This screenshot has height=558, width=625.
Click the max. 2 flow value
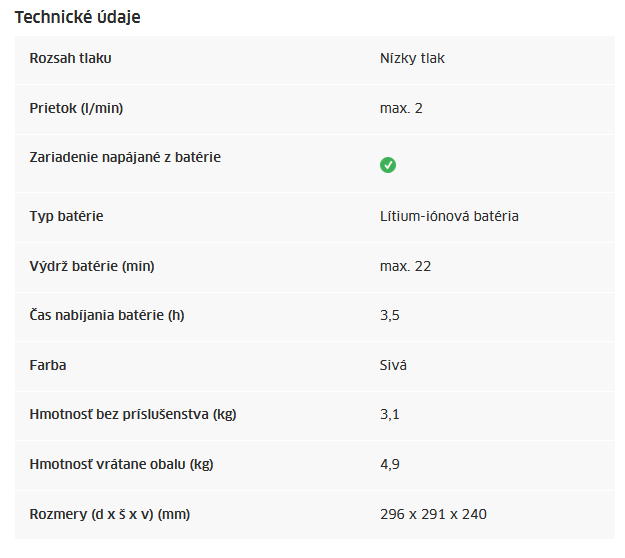click(401, 108)
